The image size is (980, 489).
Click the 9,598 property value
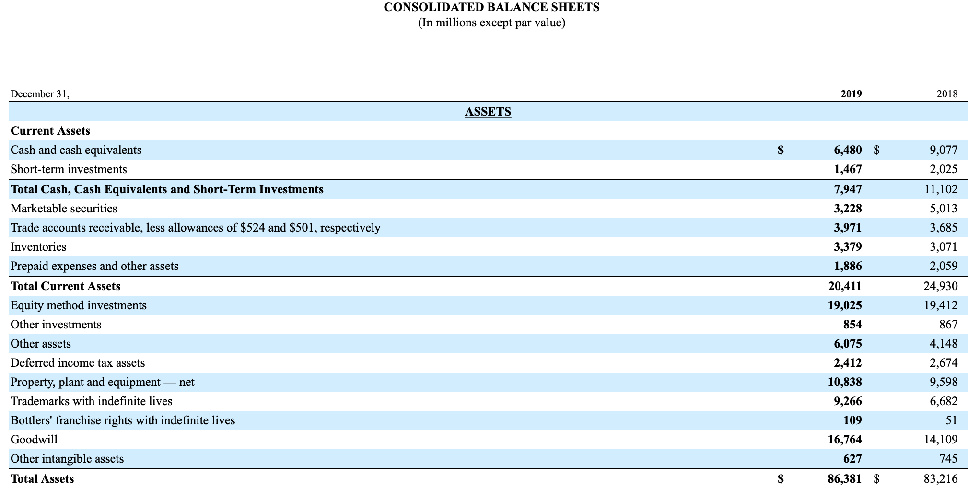click(x=944, y=382)
